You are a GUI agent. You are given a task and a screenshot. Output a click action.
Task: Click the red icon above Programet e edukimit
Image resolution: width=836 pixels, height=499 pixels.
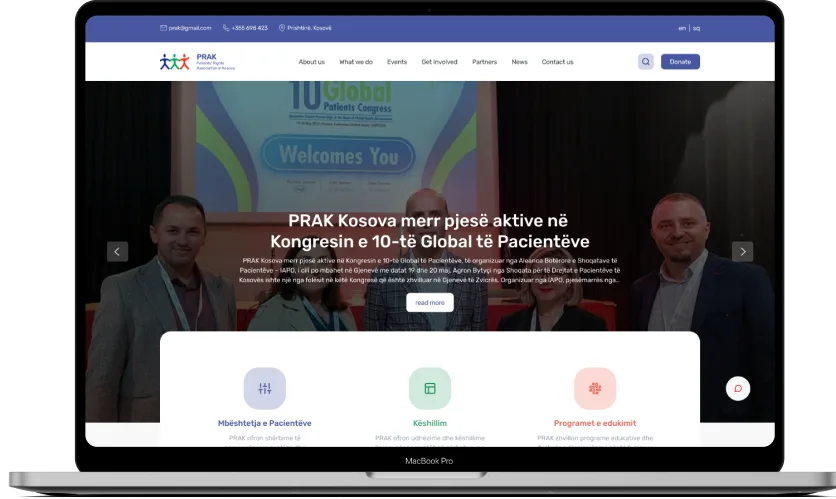[595, 388]
